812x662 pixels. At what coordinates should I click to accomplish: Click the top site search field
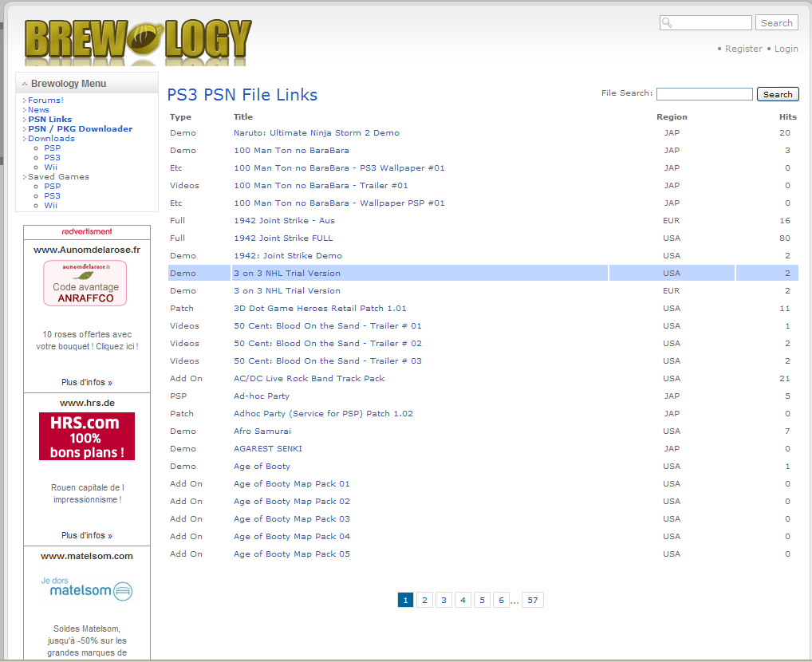(x=706, y=23)
